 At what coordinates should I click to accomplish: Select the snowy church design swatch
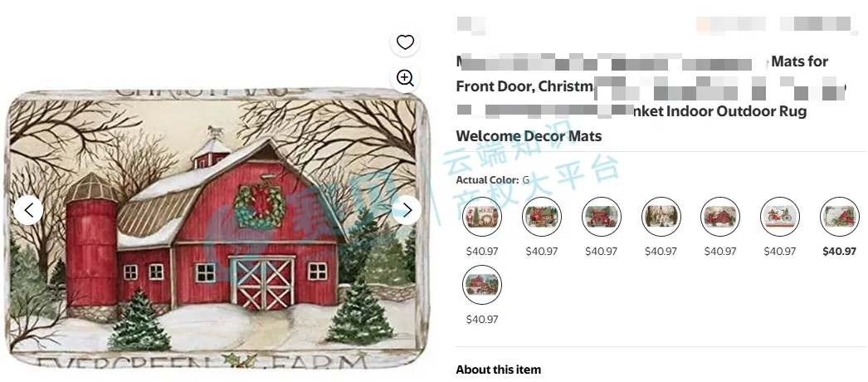click(x=661, y=218)
